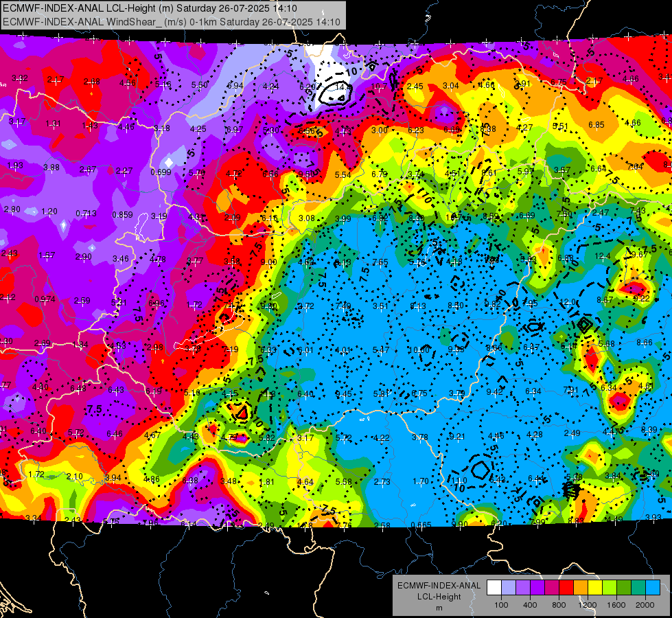The width and height of the screenshot is (672, 618).
Task: Click the LCL-Height title line at top
Action: [150, 8]
